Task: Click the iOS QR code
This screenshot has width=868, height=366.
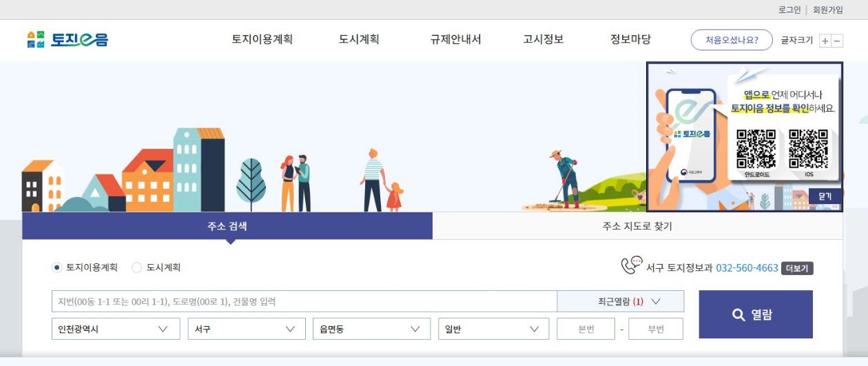Action: pos(808,148)
